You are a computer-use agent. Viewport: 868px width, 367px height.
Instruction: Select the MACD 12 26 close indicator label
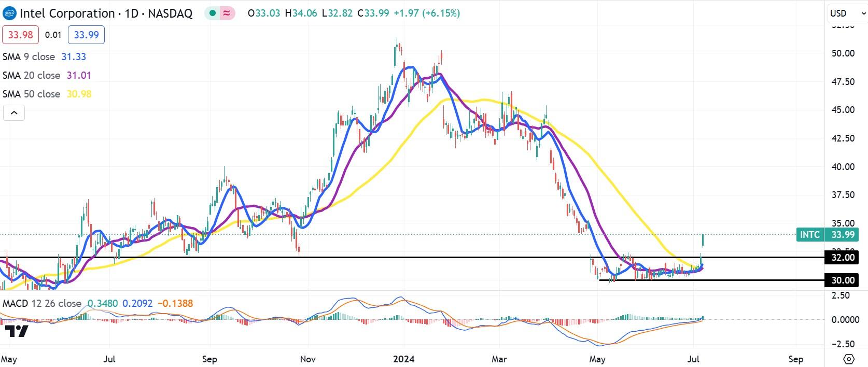[42, 303]
